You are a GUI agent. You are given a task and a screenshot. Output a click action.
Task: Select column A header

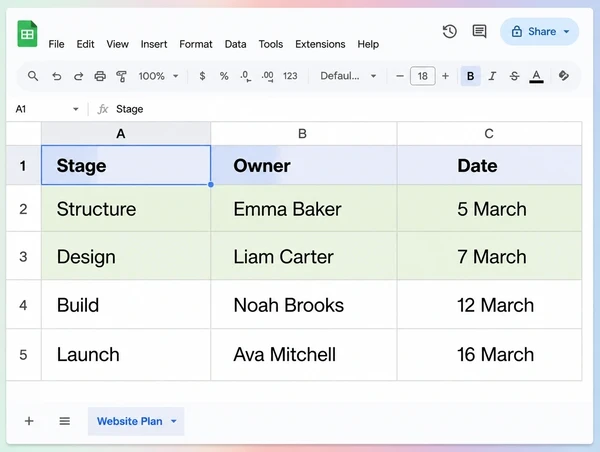coord(126,134)
